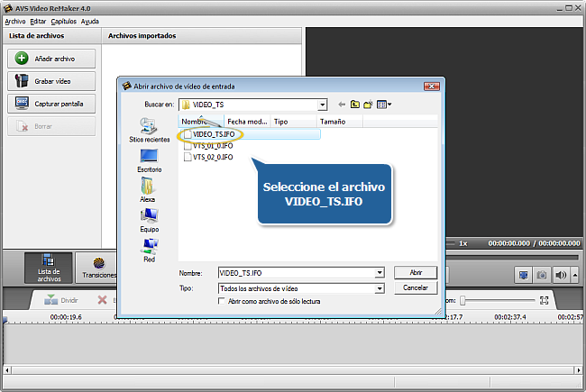Expand the Tipo file type dropdown
Screen dimensions: 586x392
click(380, 288)
